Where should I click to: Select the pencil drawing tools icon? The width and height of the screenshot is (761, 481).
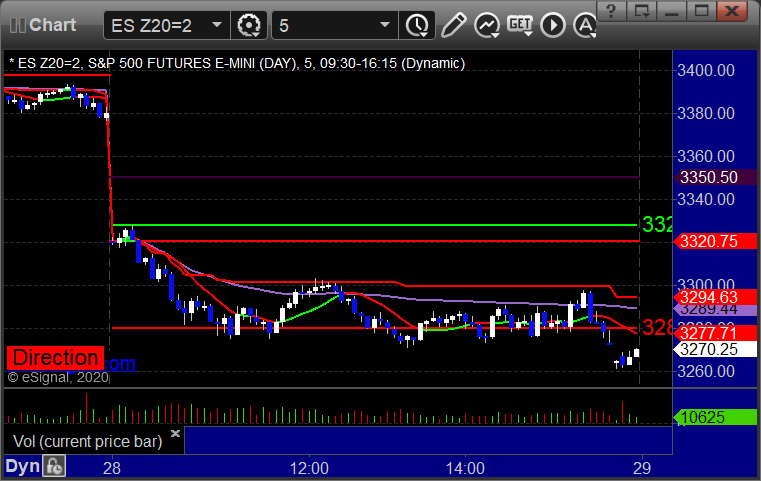point(453,25)
